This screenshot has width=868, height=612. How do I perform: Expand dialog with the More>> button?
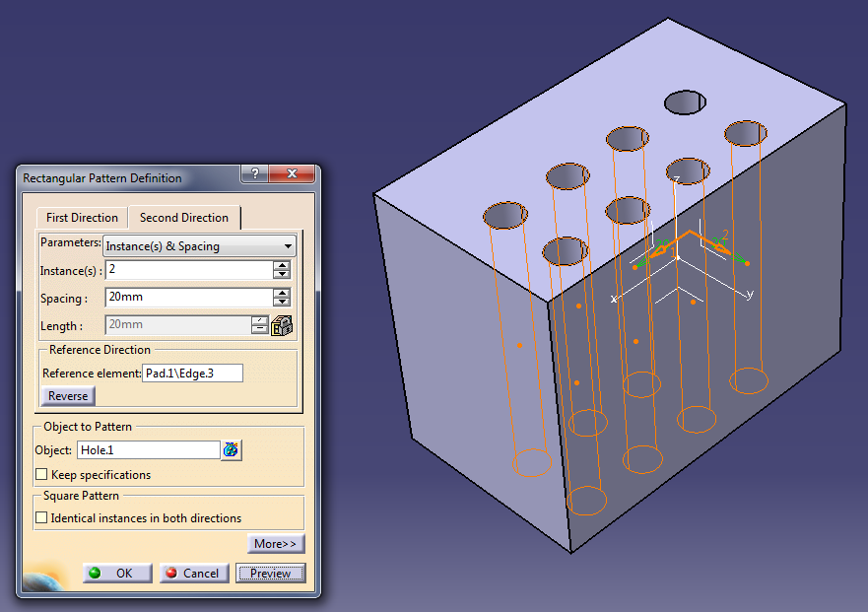click(276, 544)
